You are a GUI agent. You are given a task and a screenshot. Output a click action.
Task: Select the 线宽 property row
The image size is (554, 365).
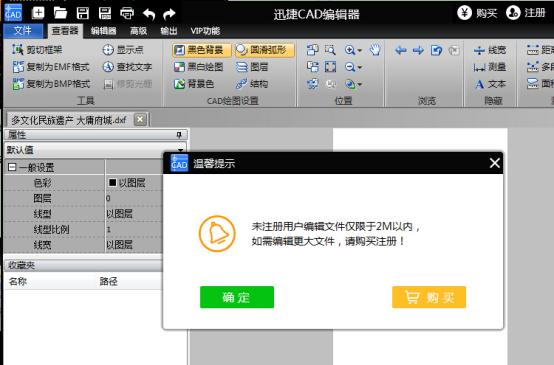pyautogui.click(x=83, y=245)
